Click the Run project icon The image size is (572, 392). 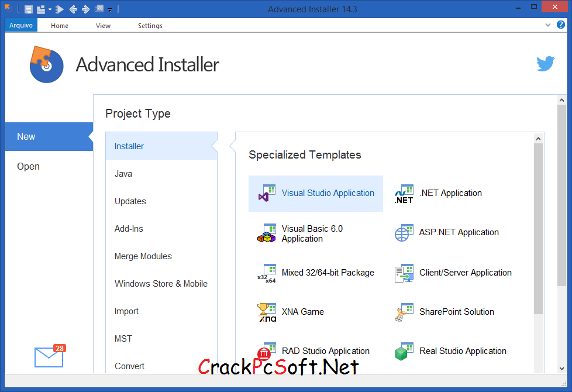pos(60,9)
